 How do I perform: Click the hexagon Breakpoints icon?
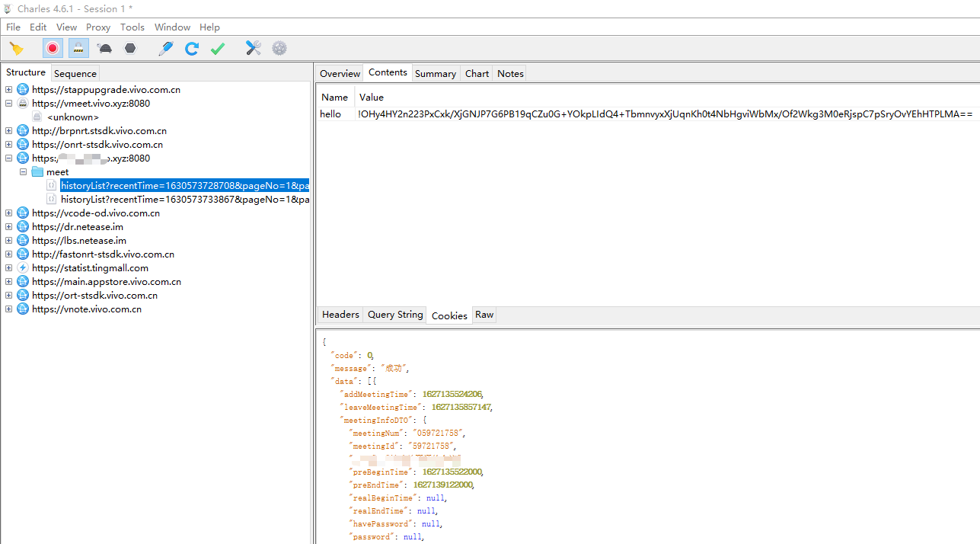(x=130, y=49)
